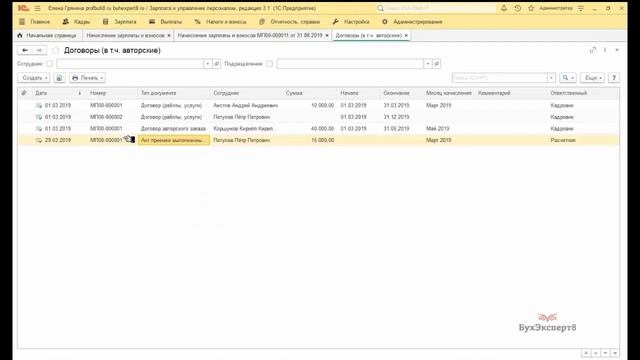Open notifications bell icon

pyautogui.click(x=504, y=8)
